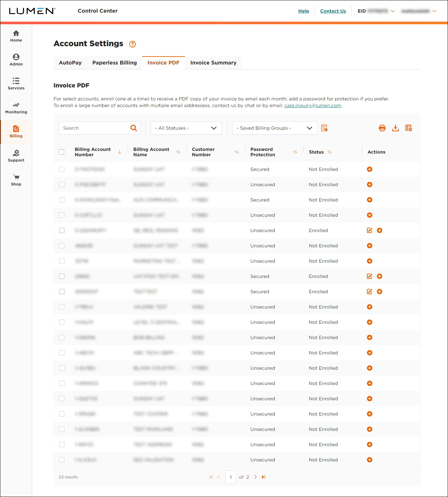Check the SUNDAY UAT TEST row checkbox
Viewport: 448px width, 497px height.
(62, 246)
